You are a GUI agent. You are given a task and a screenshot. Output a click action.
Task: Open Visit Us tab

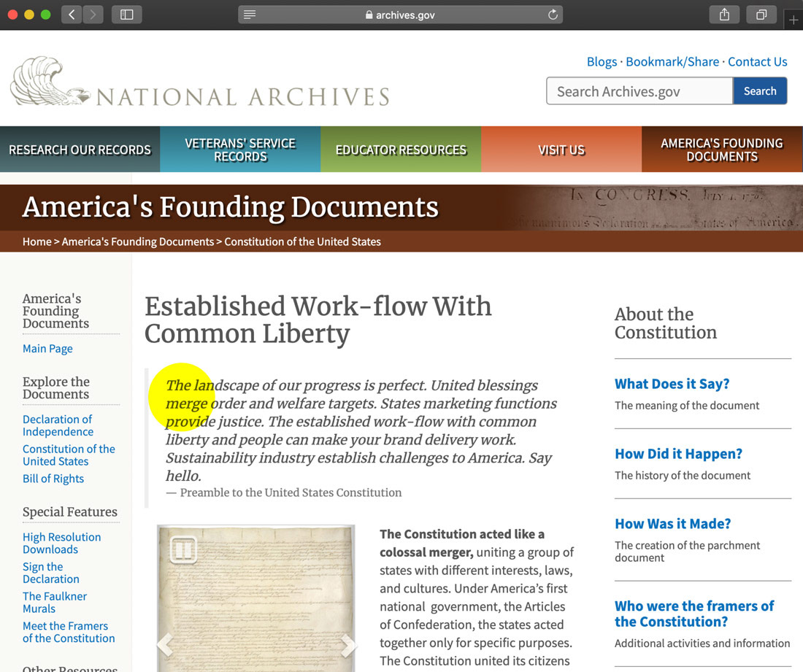pos(561,150)
